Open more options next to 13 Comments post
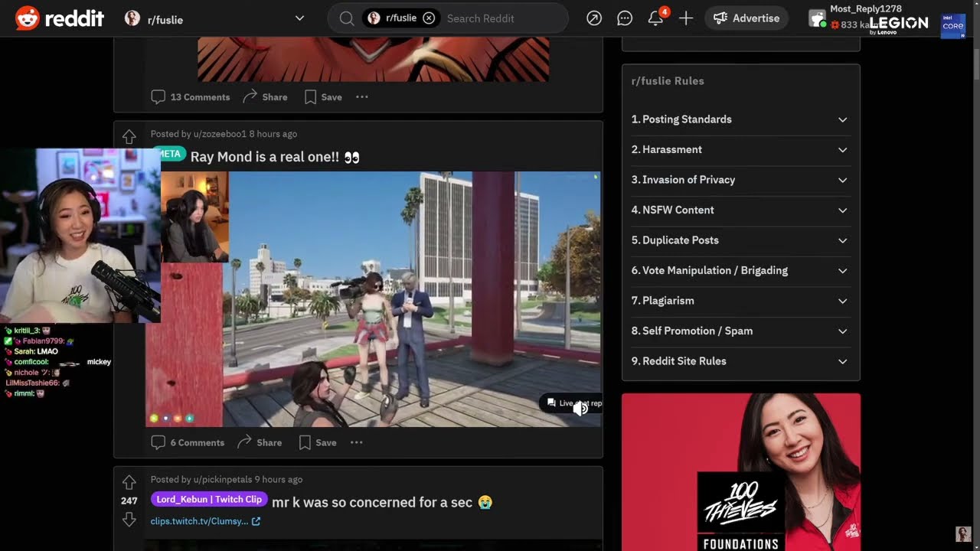Image resolution: width=980 pixels, height=551 pixels. [362, 97]
